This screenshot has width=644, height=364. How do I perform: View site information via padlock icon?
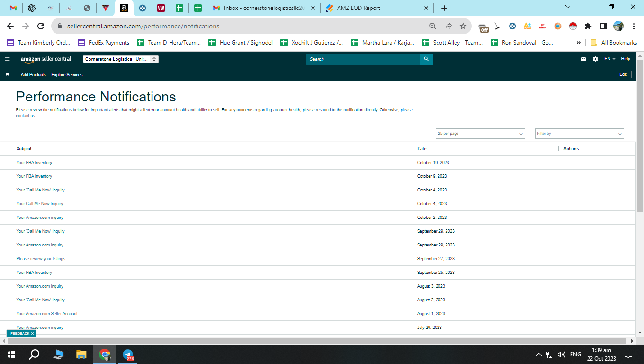pyautogui.click(x=60, y=26)
